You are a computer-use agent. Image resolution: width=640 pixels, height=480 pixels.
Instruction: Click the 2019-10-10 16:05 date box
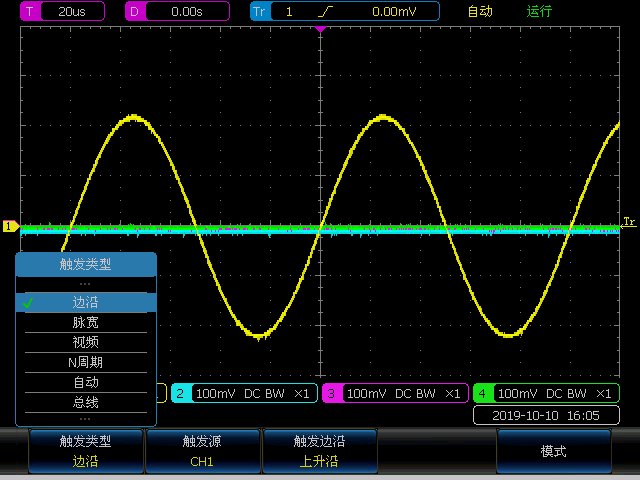click(x=544, y=415)
